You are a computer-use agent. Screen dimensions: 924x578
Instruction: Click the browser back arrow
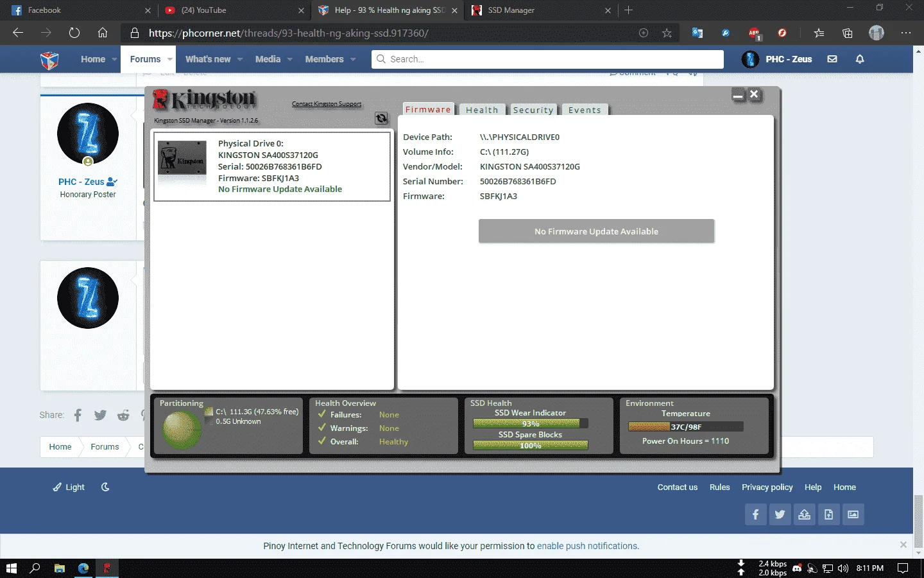18,33
